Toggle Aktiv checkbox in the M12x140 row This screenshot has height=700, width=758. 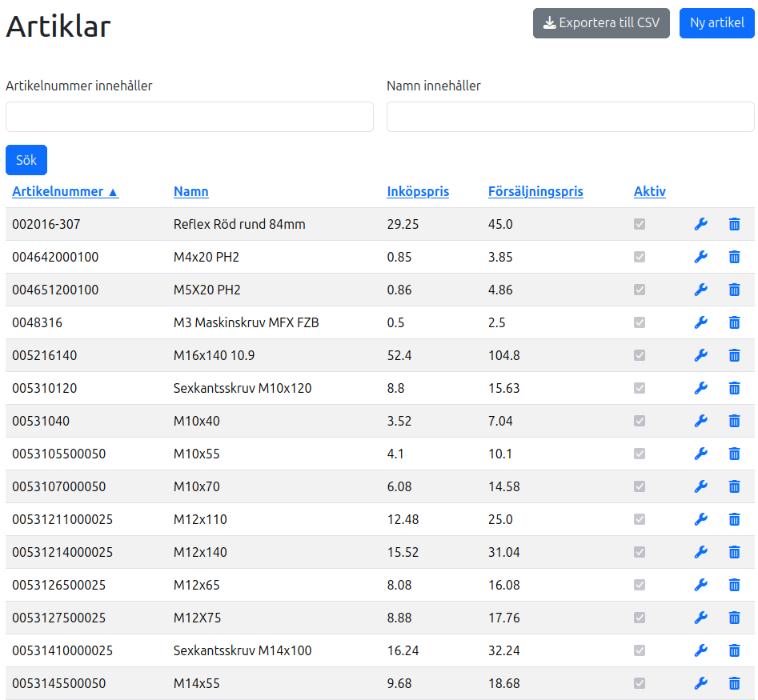click(x=640, y=552)
